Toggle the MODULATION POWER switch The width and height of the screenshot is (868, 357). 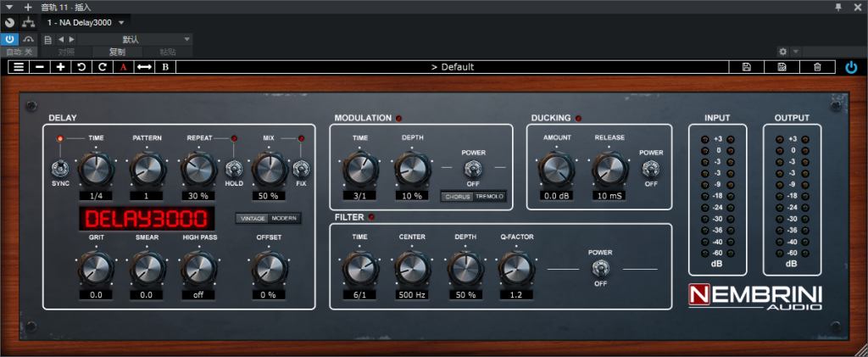point(473,168)
